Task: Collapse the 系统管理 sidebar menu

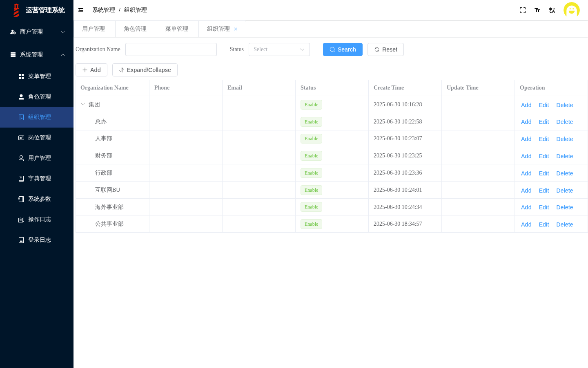Action: [37, 55]
